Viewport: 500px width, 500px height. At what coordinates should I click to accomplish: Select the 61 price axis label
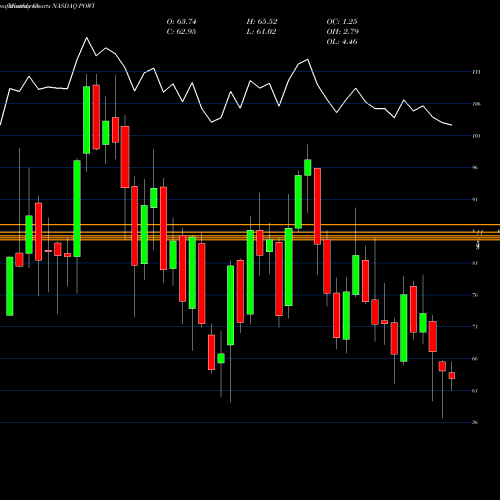(x=475, y=391)
